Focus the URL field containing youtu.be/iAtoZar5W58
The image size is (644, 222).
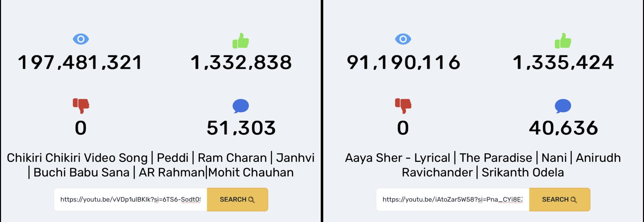click(x=453, y=200)
